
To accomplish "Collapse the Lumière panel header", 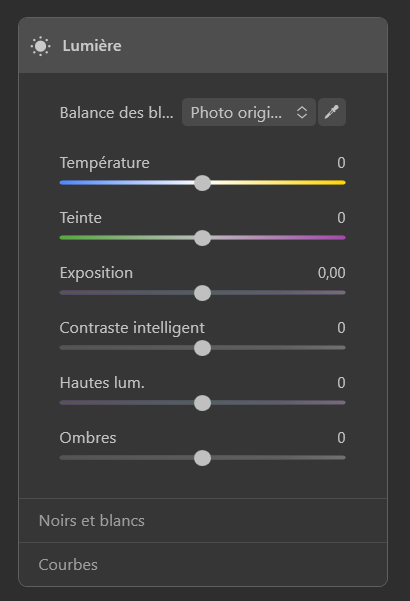I will (203, 45).
